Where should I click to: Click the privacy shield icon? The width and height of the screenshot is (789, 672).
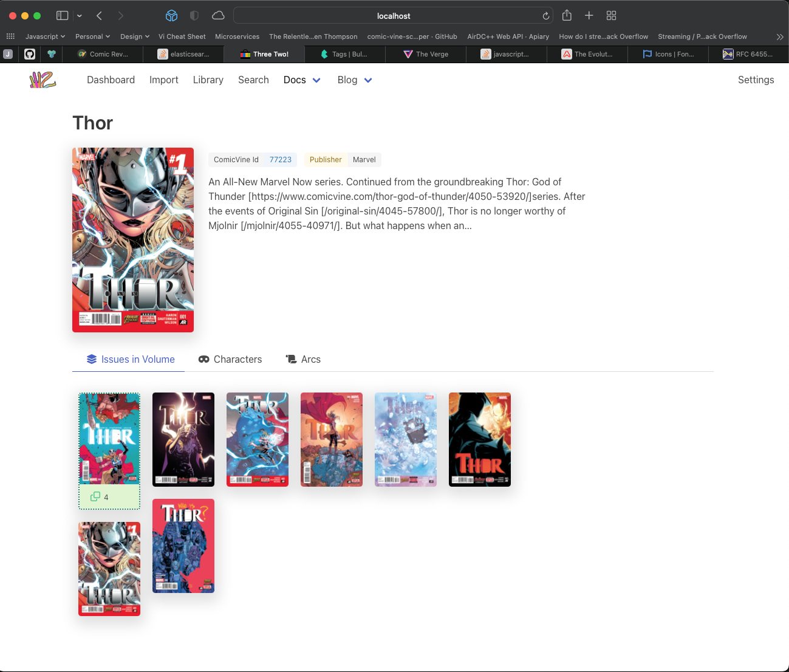pos(194,16)
